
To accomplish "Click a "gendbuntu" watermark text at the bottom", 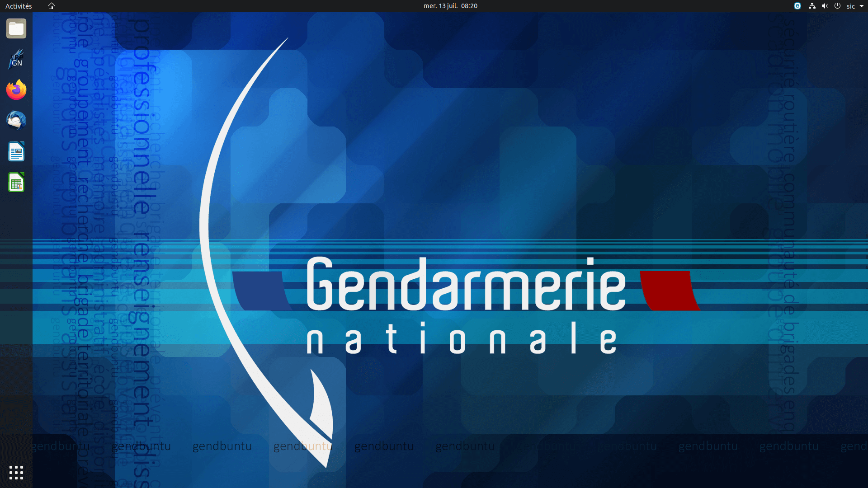I will tap(384, 446).
